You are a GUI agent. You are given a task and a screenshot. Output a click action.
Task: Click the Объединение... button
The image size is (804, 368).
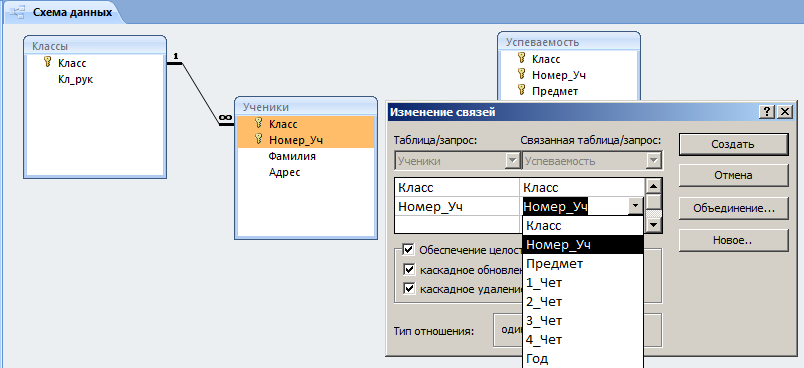(733, 208)
